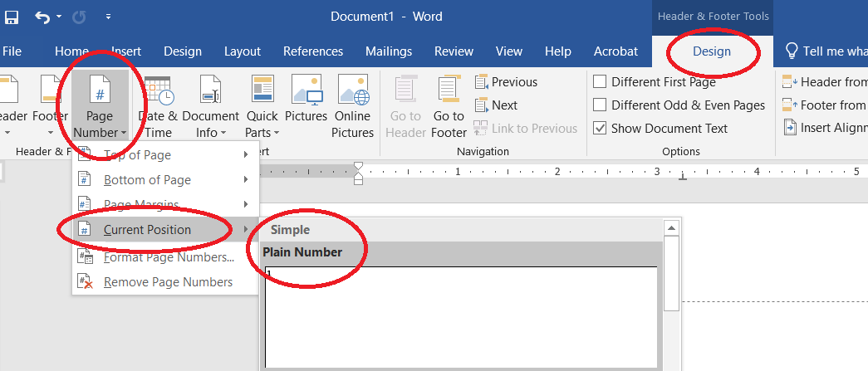Click Insert Alignment Tab button
868x371 pixels.
click(824, 129)
